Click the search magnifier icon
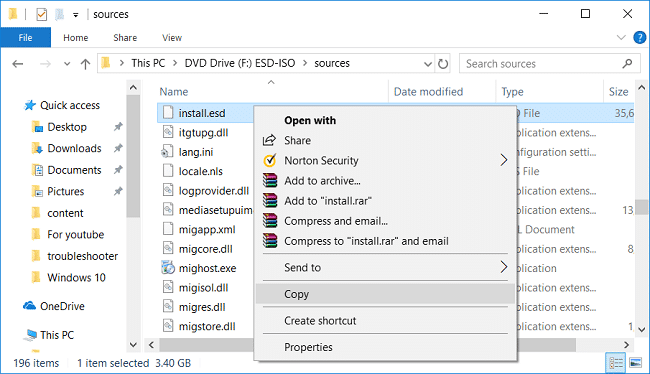 pos(627,64)
